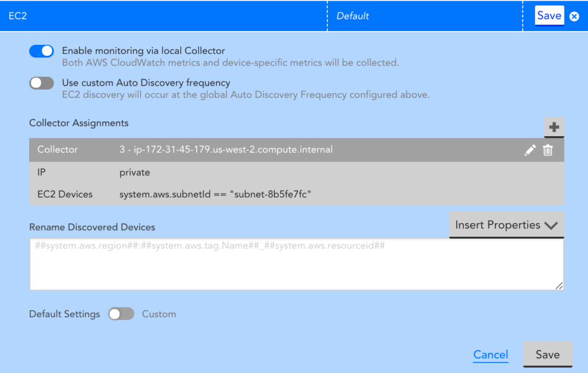
Task: Click the Custom label beside Default Settings
Action: click(159, 314)
